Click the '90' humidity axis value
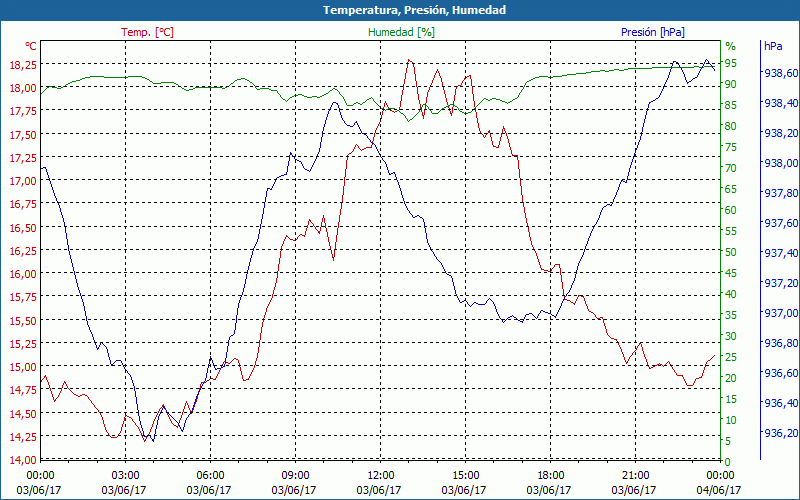This screenshot has width=800, height=500. tap(731, 84)
